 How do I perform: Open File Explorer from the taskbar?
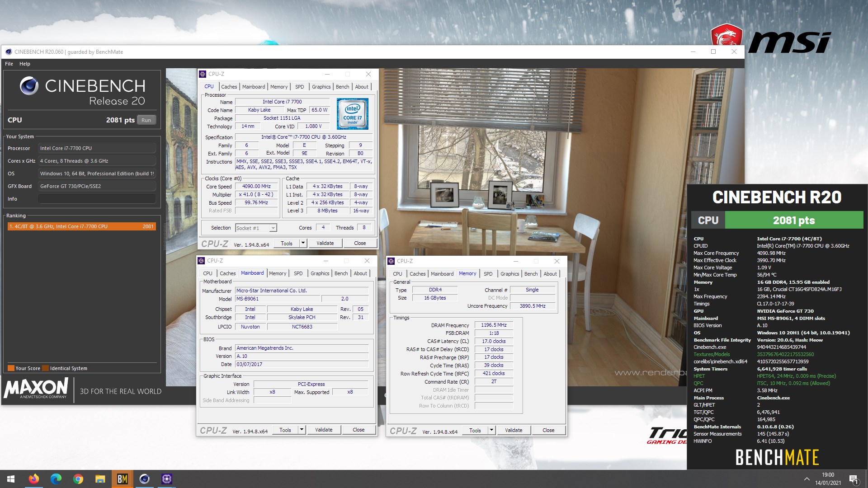pyautogui.click(x=100, y=479)
